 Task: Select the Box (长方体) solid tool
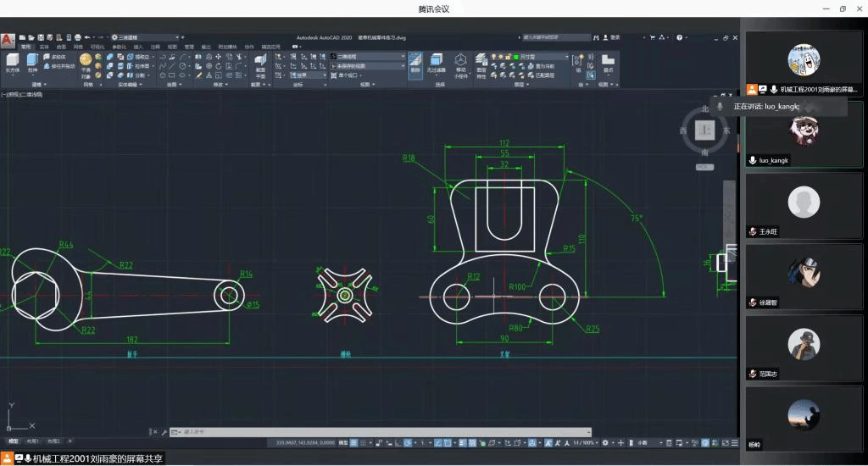(12, 61)
